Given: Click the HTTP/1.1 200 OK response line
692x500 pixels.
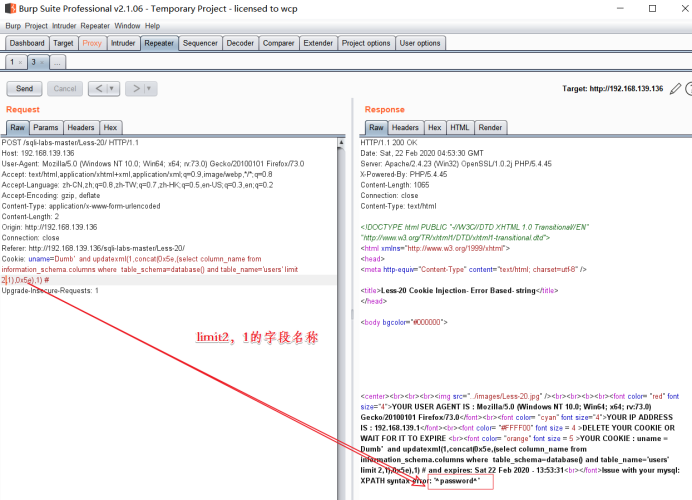Looking at the screenshot, I should pos(389,143).
